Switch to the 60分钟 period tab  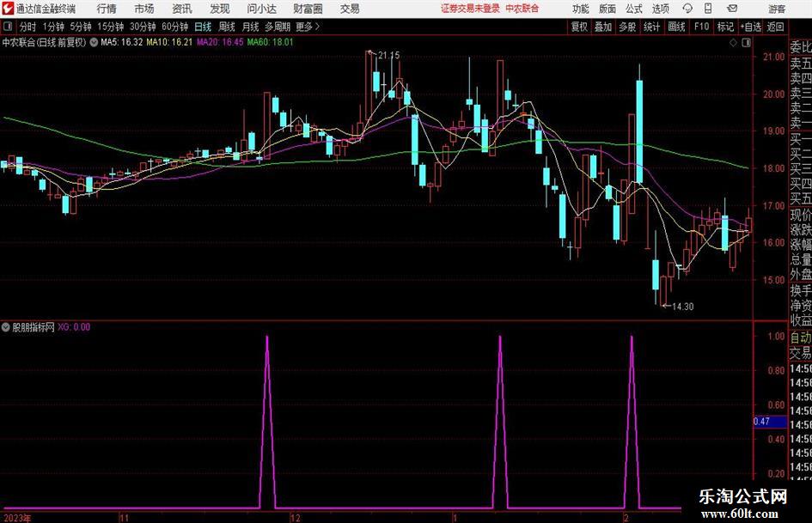175,27
